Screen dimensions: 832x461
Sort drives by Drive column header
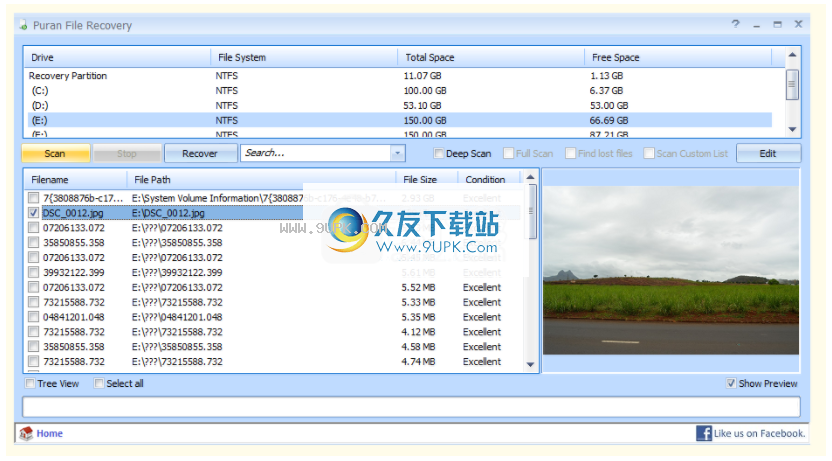(x=117, y=57)
